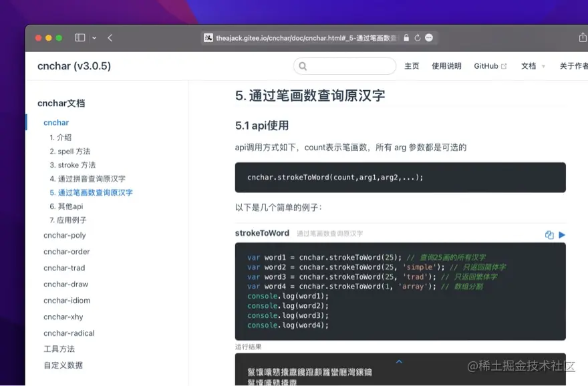Open the GitHub external link
The width and height of the screenshot is (588, 386).
[x=490, y=66]
